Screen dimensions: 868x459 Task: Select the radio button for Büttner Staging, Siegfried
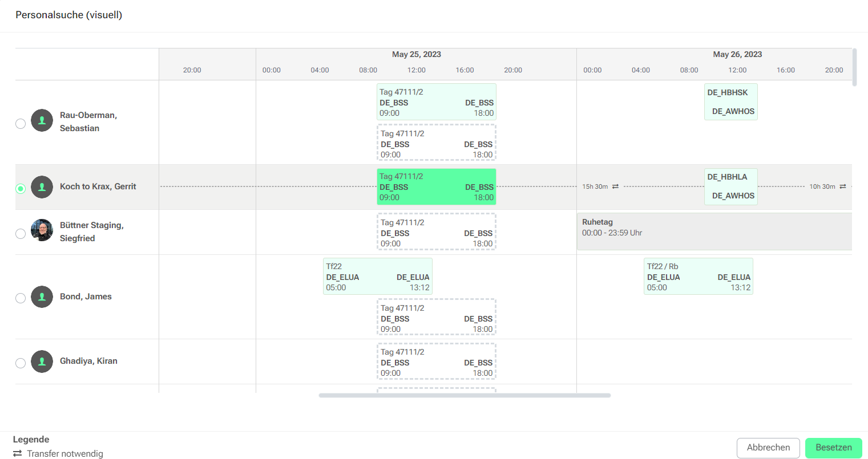point(21,233)
